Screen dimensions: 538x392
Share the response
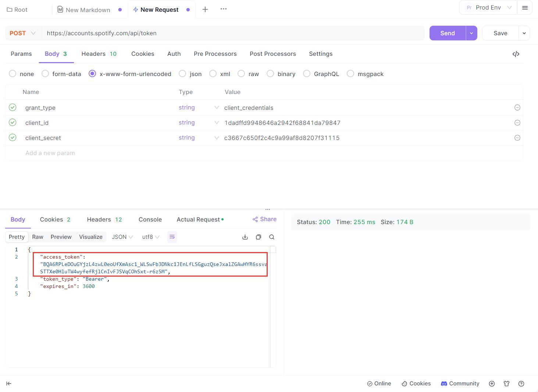click(x=264, y=219)
